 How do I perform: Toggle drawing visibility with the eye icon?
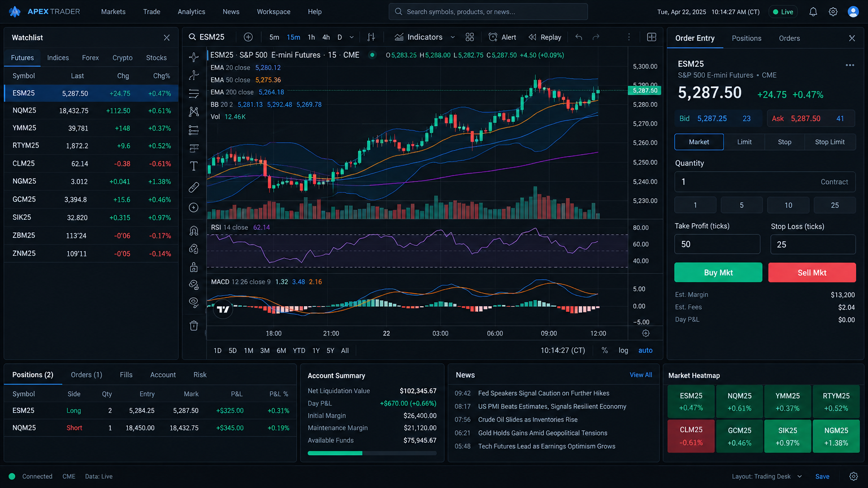pyautogui.click(x=194, y=302)
